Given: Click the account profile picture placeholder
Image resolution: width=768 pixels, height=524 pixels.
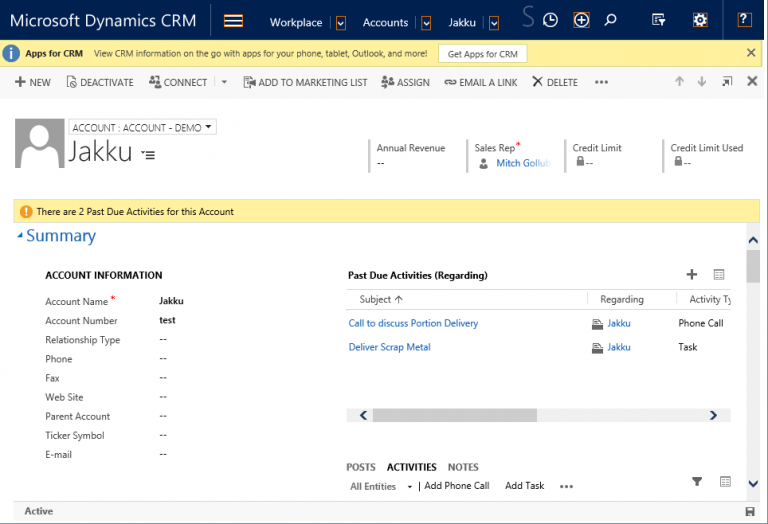Looking at the screenshot, I should pyautogui.click(x=40, y=143).
